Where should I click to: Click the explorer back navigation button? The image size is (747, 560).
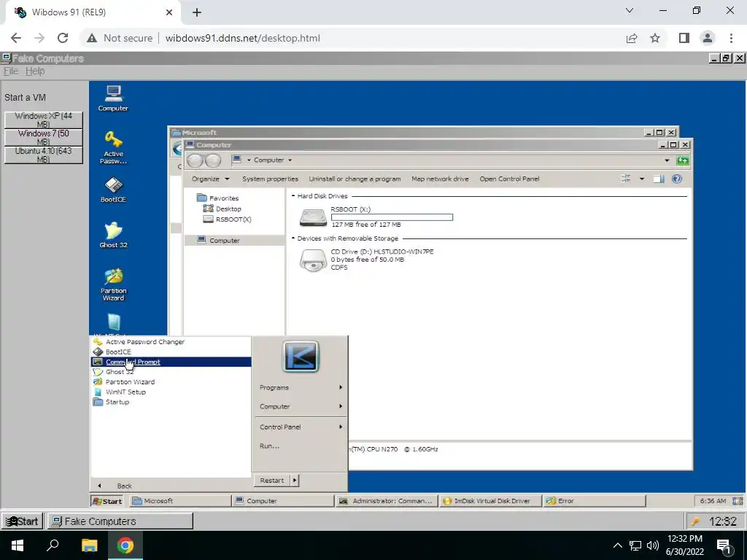(195, 160)
